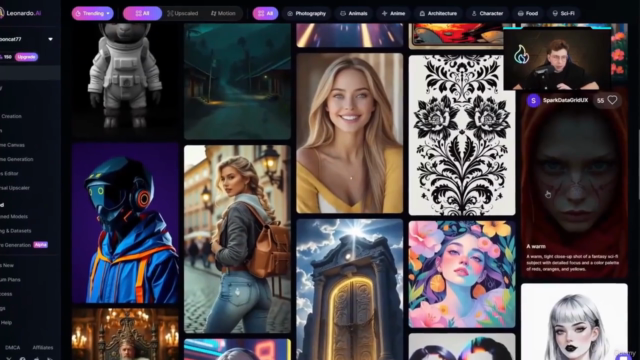Viewport: 640px width, 360px height.
Task: Select the Upscaled filter tab
Action: pyautogui.click(x=182, y=13)
